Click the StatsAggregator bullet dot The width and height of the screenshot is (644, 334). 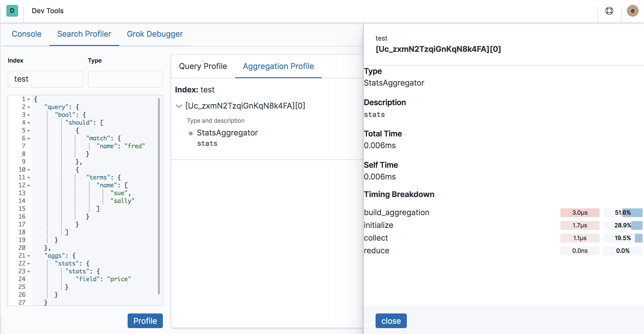(x=190, y=133)
